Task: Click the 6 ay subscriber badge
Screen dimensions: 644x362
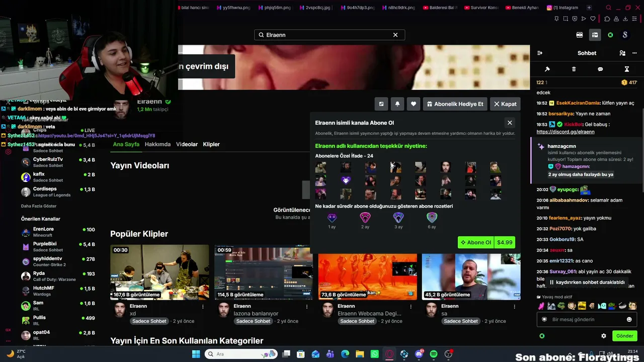Action: [432, 217]
